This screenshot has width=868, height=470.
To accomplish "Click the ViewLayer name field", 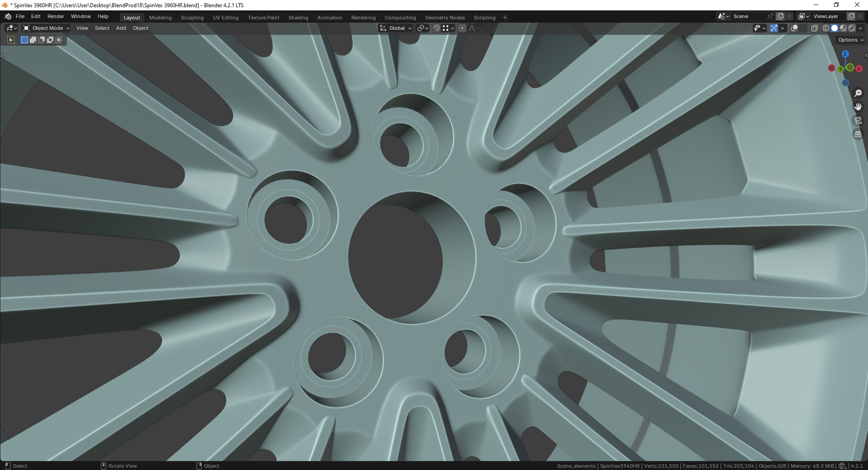I will pyautogui.click(x=829, y=16).
